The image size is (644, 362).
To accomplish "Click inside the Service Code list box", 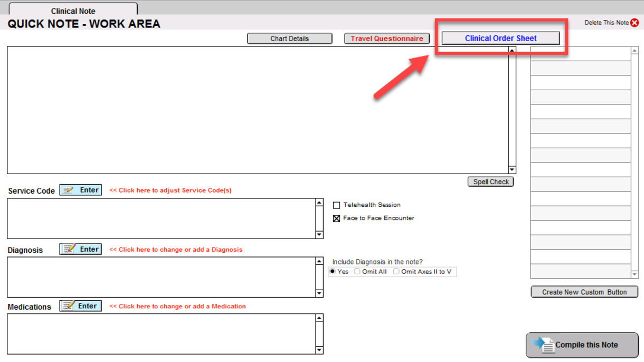I will pos(161,218).
